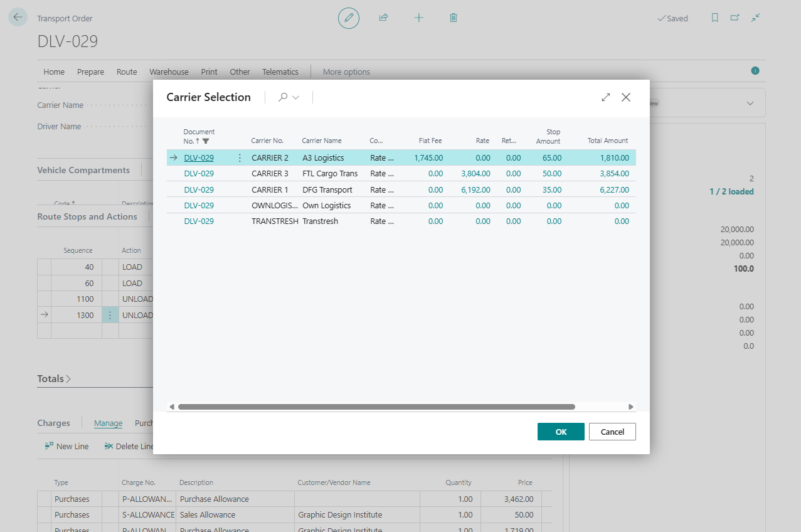Expand Carrier Selection dialog to full screen
801x532 pixels.
pos(605,97)
